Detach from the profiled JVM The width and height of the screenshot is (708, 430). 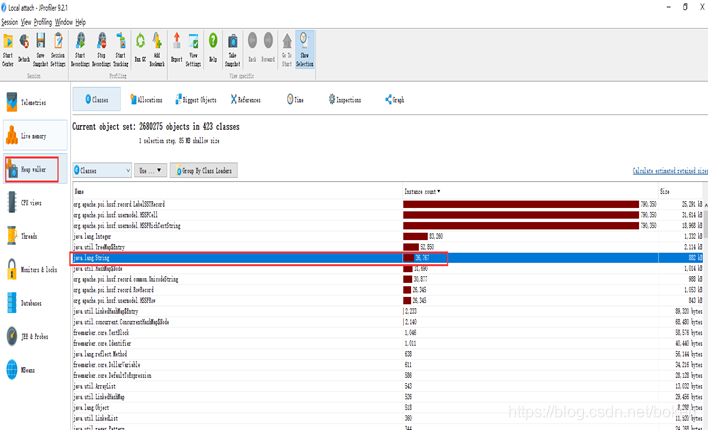(24, 50)
